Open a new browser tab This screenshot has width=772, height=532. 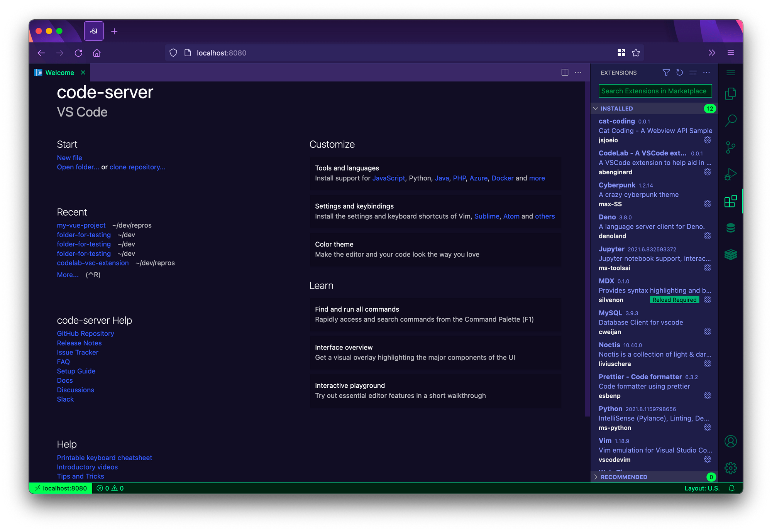point(114,31)
